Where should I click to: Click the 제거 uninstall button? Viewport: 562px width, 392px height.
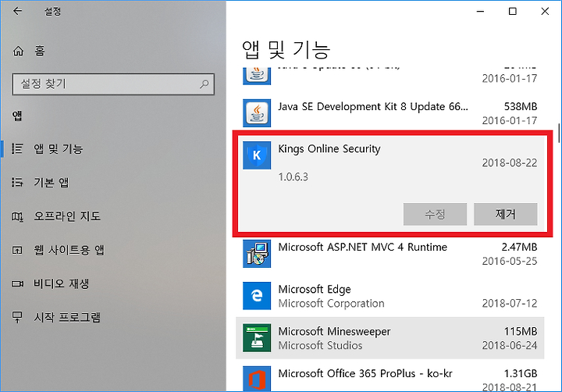click(x=505, y=214)
